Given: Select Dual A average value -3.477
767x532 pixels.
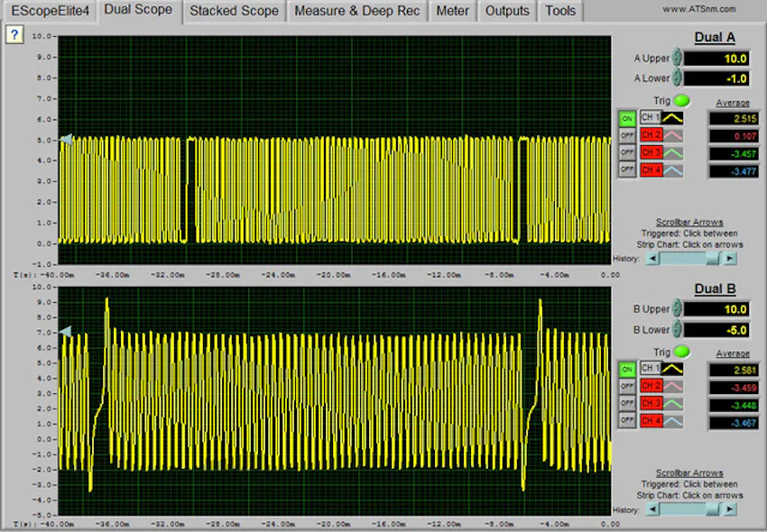Looking at the screenshot, I should [734, 171].
